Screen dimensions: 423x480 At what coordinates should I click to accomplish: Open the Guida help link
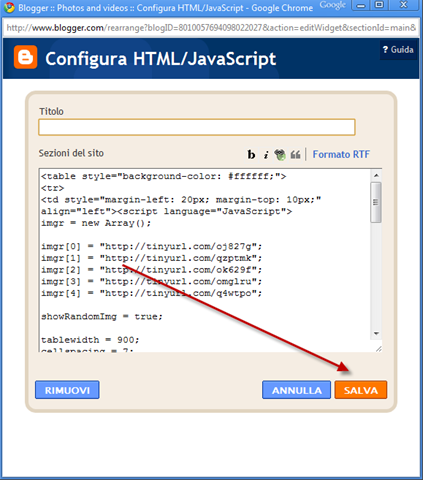(x=398, y=50)
